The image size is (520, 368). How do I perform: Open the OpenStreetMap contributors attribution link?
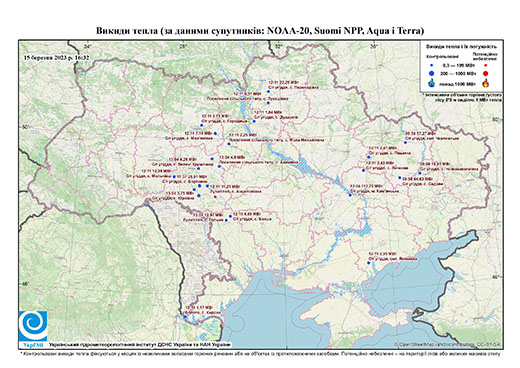click(x=448, y=344)
